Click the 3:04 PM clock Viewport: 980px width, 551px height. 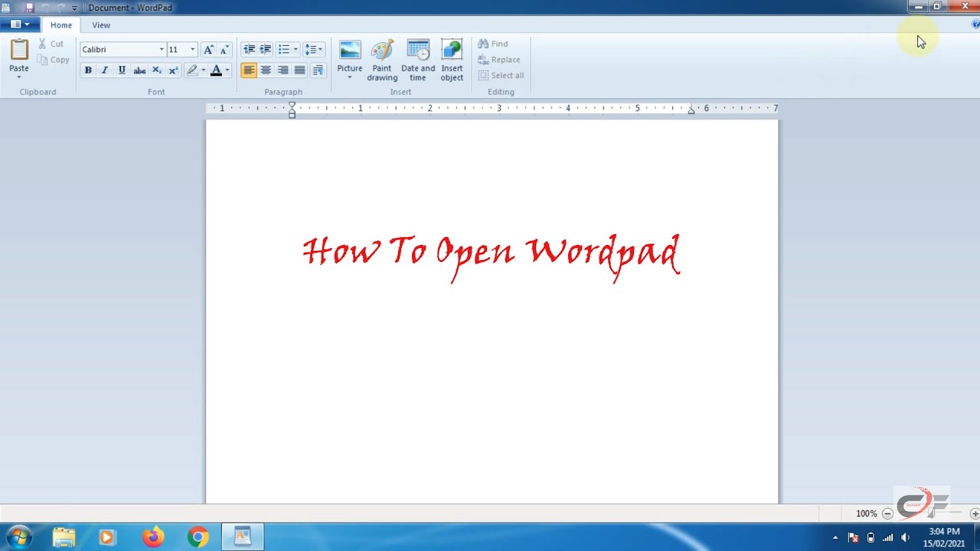click(944, 531)
